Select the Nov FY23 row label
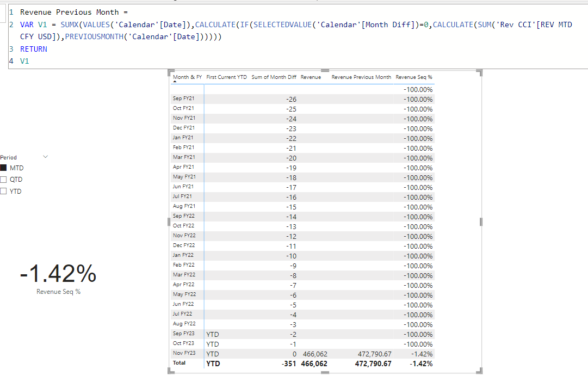Screen dimensions: 588x388 [184, 353]
